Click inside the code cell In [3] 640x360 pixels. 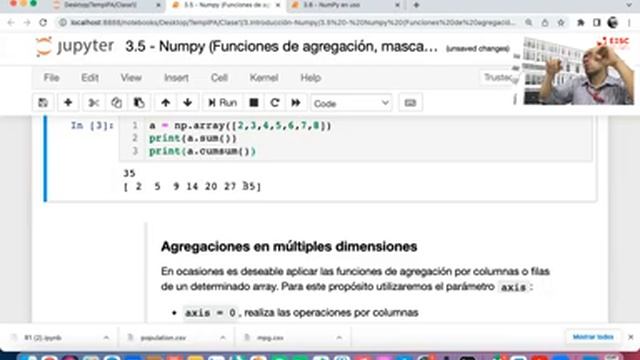(x=355, y=139)
